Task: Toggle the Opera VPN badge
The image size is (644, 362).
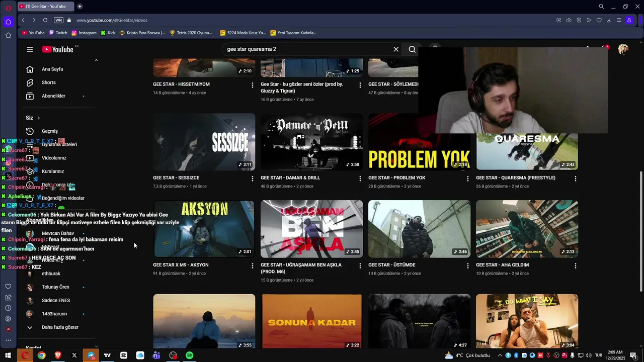Action: 59,20
